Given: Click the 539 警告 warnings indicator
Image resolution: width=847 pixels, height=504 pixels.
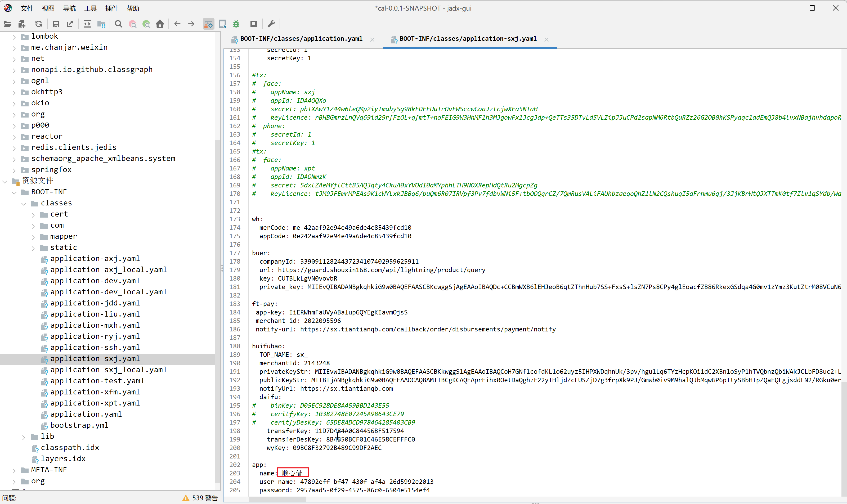Looking at the screenshot, I should click(x=201, y=498).
